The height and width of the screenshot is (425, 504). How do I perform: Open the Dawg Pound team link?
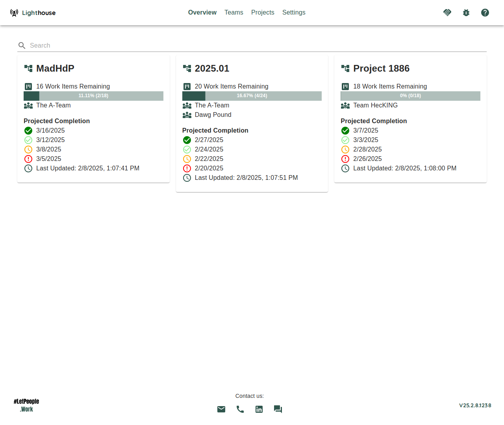pos(213,115)
